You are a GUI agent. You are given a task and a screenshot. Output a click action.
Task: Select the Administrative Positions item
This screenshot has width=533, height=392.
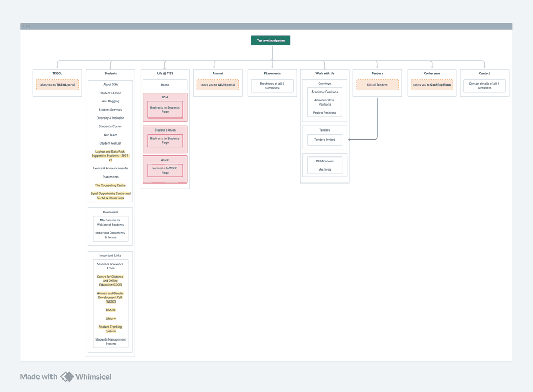pyautogui.click(x=325, y=102)
